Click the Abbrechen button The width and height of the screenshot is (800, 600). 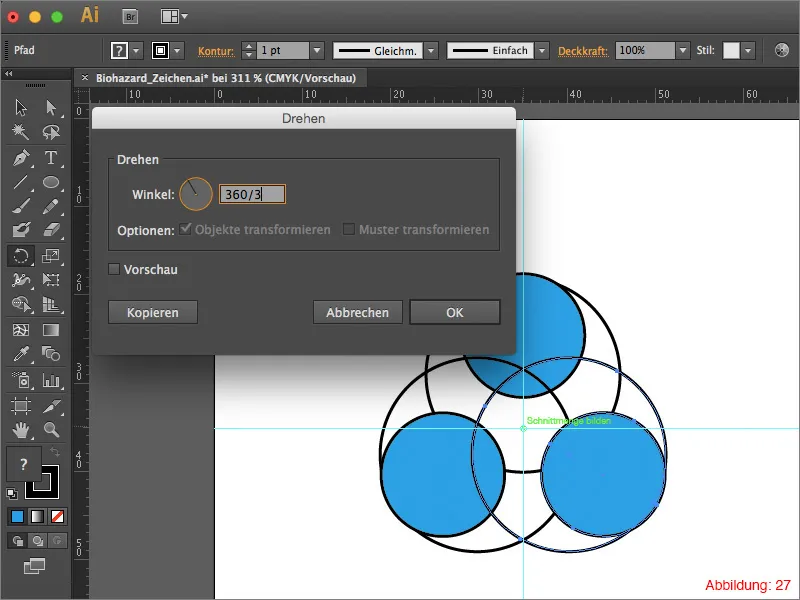[358, 312]
